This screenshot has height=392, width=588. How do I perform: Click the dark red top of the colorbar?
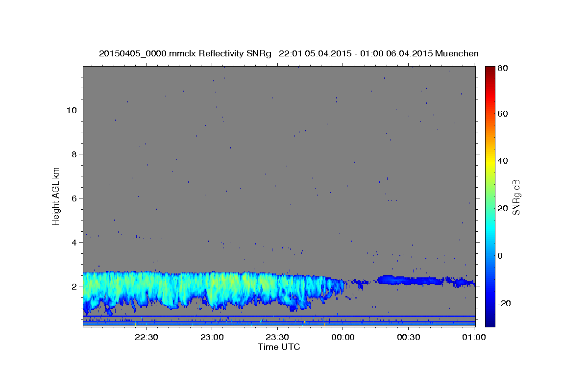pos(490,70)
